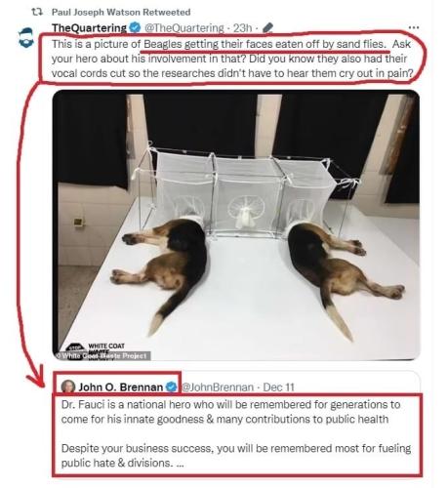This screenshot has width=448, height=488.
Task: Click John O. Brennan's small avatar
Action: (68, 386)
